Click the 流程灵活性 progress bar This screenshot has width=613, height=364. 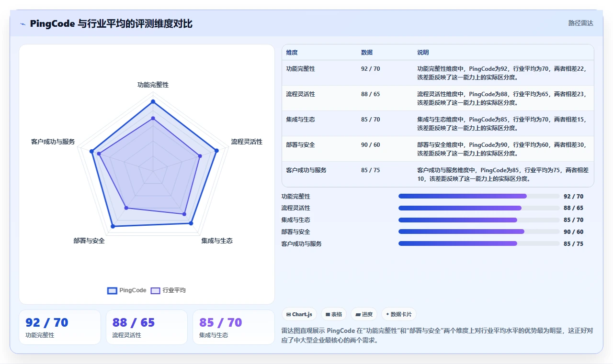479,208
